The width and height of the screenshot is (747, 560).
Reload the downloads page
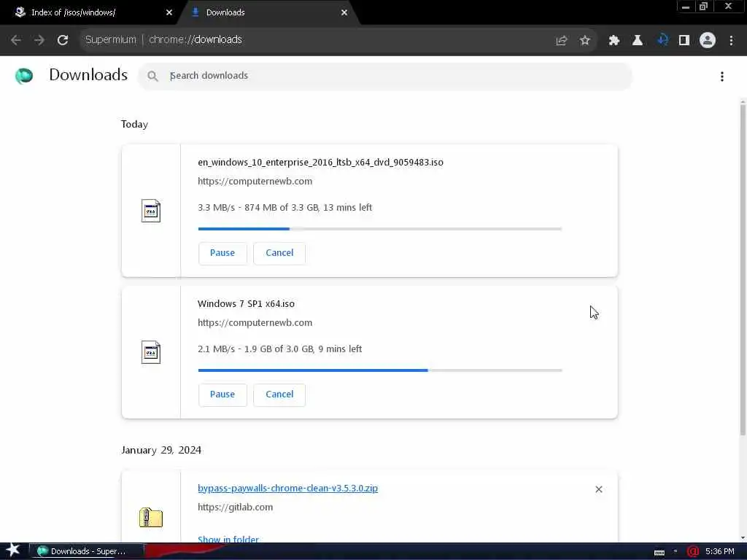63,40
